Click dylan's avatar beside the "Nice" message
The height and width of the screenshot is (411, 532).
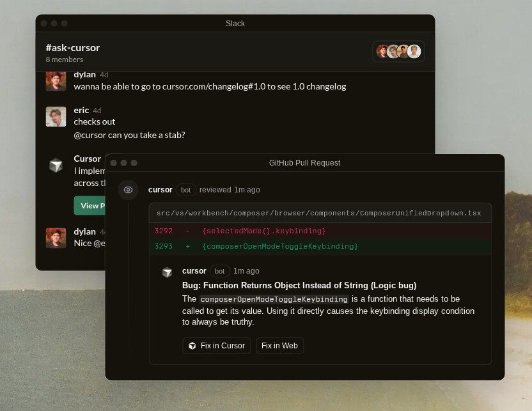[56, 238]
